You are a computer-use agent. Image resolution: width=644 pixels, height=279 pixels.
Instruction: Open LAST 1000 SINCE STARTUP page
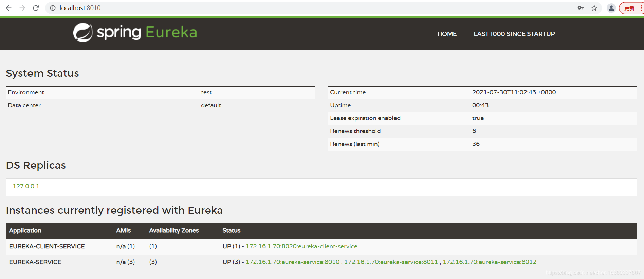[514, 34]
